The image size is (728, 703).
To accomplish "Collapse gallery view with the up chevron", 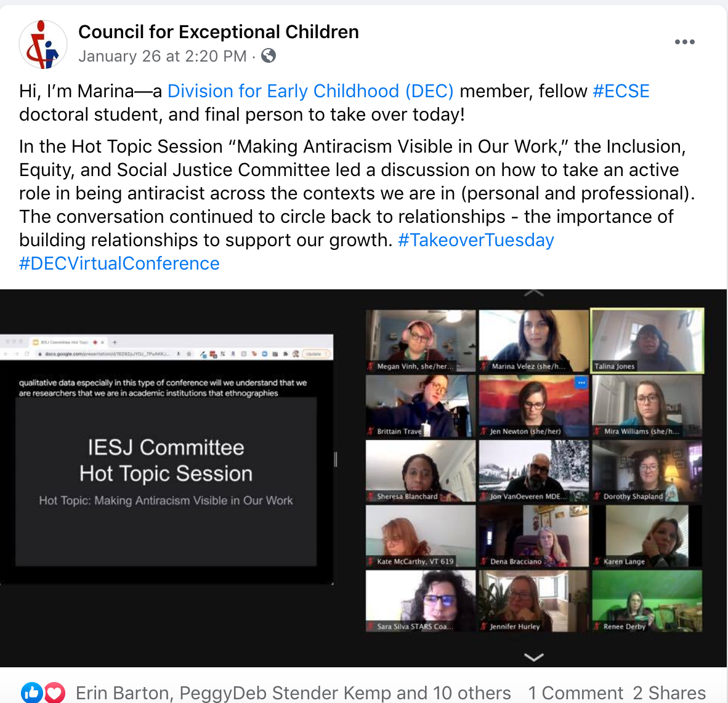I will click(534, 293).
